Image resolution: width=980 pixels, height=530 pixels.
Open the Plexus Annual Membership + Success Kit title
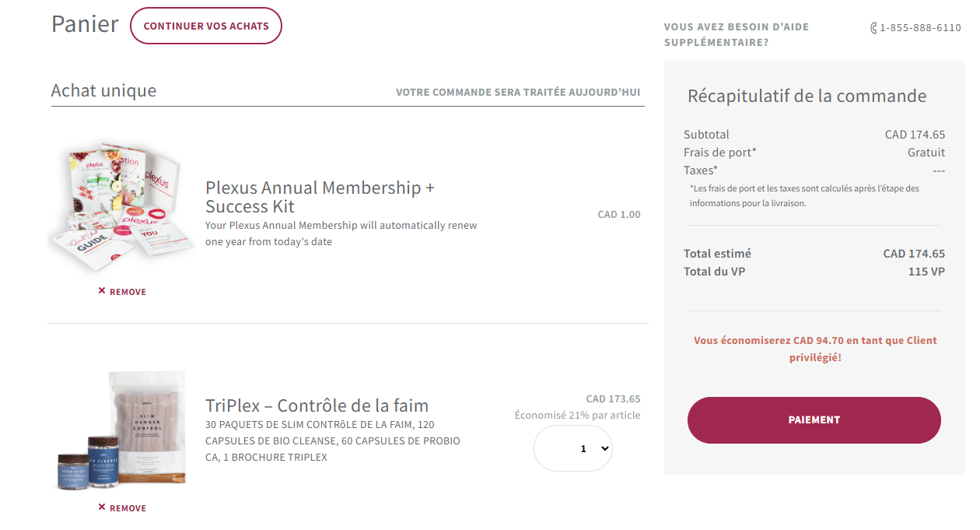coord(320,197)
